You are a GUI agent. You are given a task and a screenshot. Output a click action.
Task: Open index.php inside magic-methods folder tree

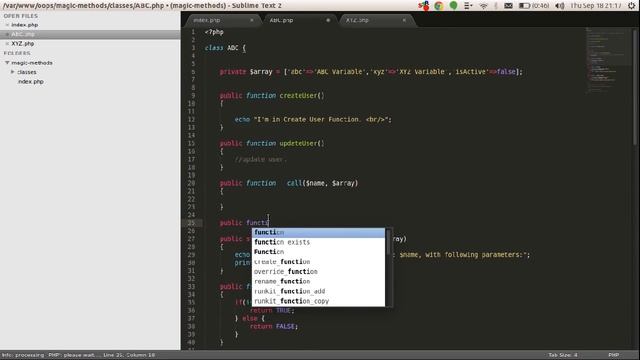31,82
